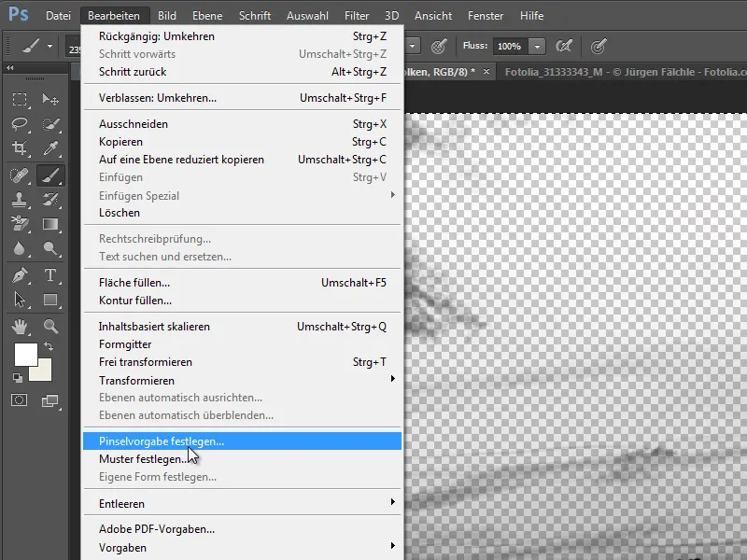747x560 pixels.
Task: Open the Datei menu
Action: pos(58,16)
